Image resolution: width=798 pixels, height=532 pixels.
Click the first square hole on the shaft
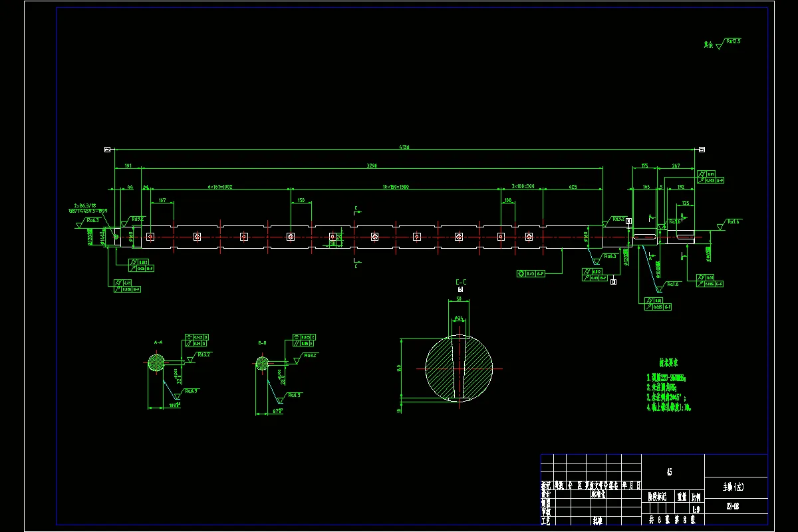150,236
